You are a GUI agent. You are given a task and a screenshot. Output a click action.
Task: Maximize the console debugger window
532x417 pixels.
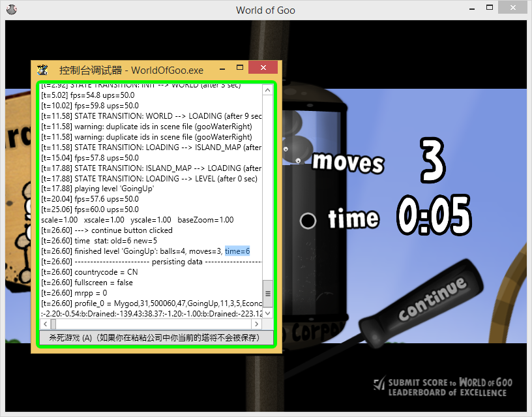click(x=239, y=68)
